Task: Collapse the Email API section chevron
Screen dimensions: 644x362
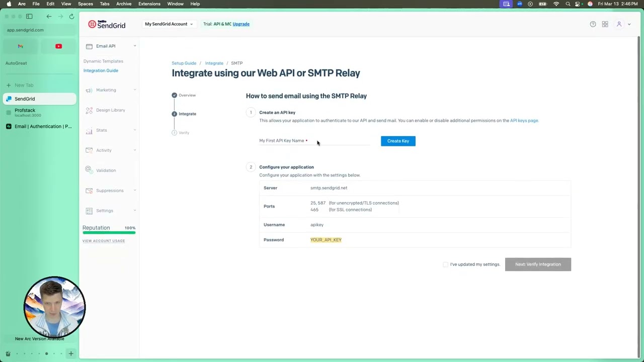Action: point(134,46)
